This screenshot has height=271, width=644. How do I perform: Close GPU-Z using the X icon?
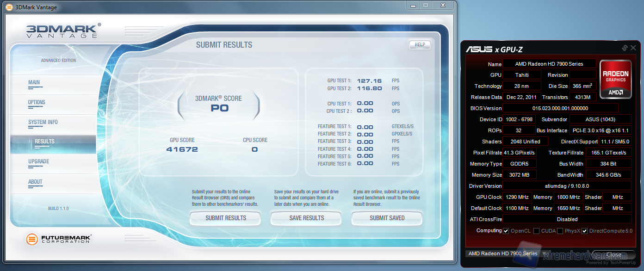click(x=633, y=48)
